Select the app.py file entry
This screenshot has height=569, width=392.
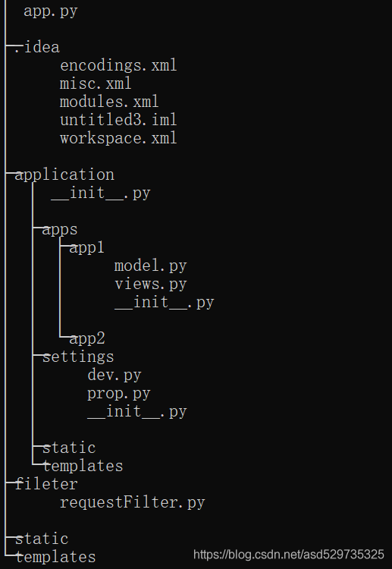[x=50, y=11]
